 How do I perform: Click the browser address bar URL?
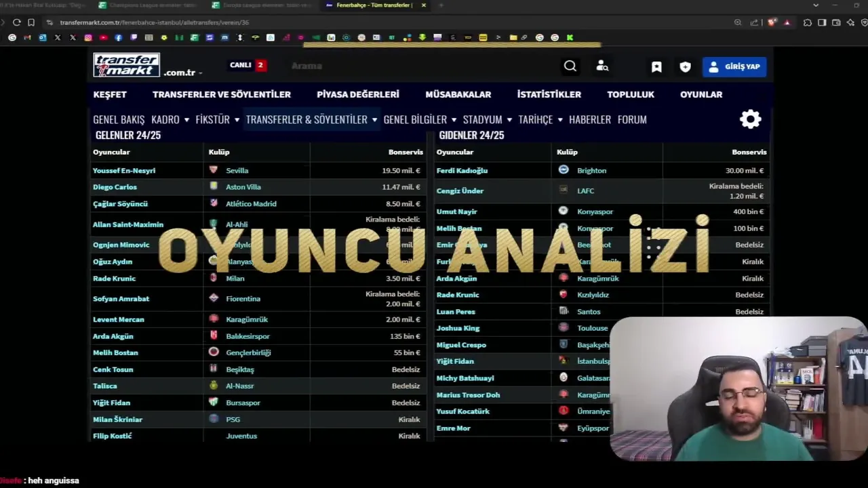154,22
